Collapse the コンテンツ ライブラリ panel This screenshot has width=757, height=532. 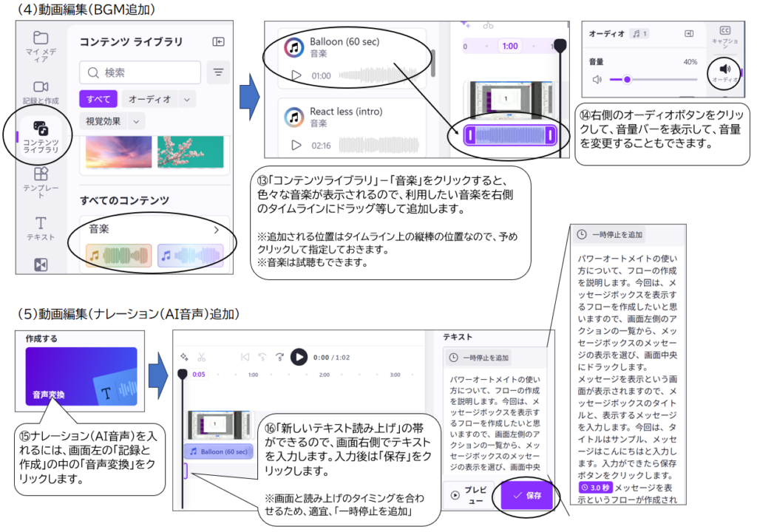pyautogui.click(x=218, y=42)
